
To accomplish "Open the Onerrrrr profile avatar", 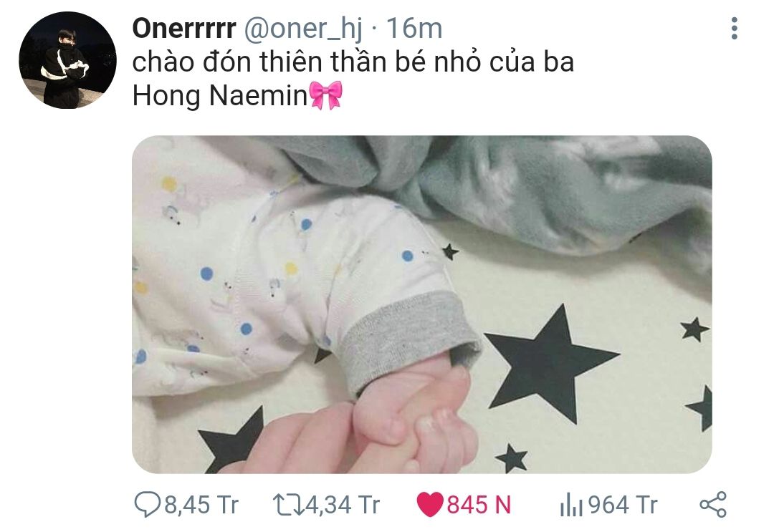I will click(x=67, y=60).
